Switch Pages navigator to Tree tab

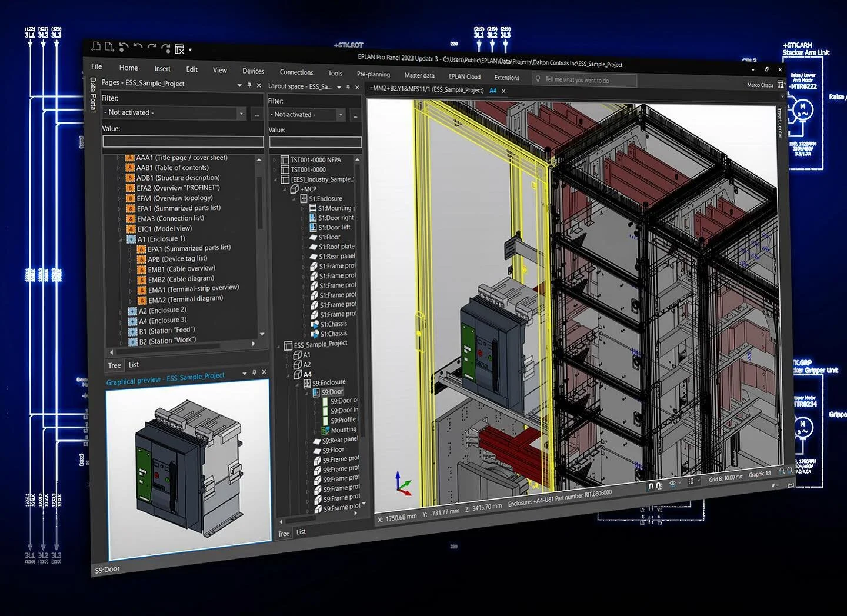pos(115,365)
